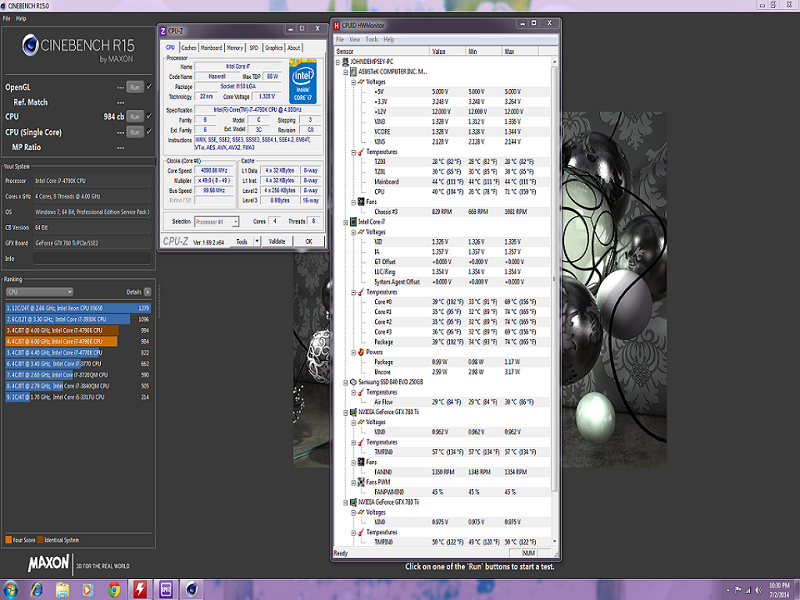Switch to CPU-Z Memory tab
Viewport: 800px width, 600px height.
[235, 47]
